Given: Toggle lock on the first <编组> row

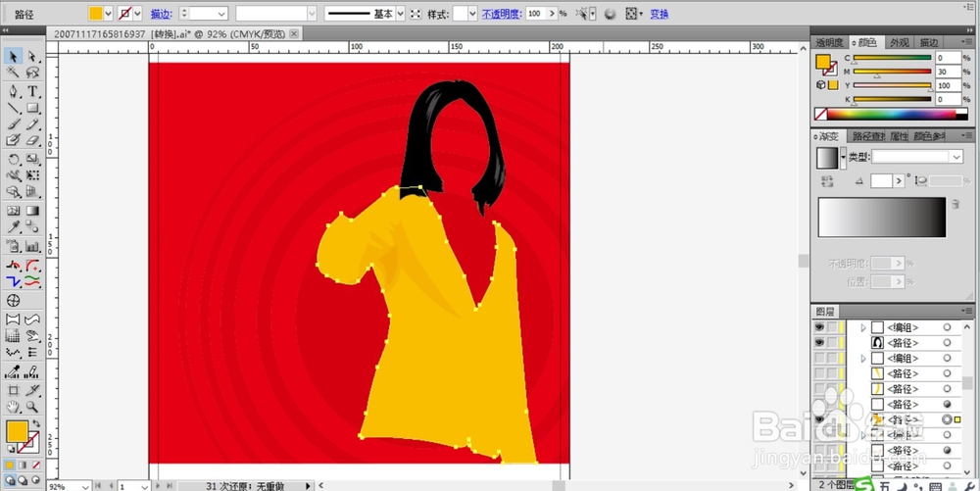Looking at the screenshot, I should click(832, 327).
